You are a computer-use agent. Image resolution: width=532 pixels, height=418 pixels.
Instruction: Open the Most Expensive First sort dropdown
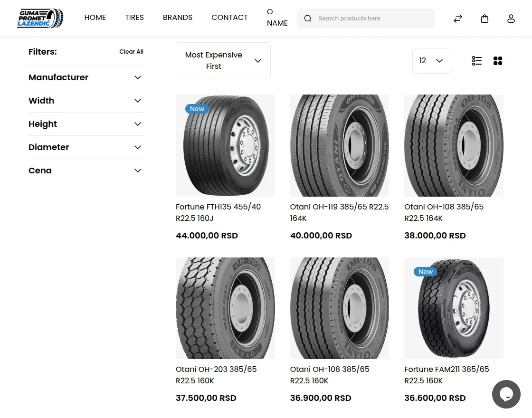tap(223, 61)
